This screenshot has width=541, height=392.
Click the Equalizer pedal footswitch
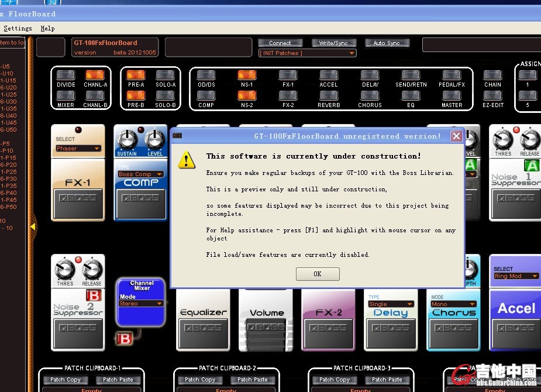click(203, 333)
